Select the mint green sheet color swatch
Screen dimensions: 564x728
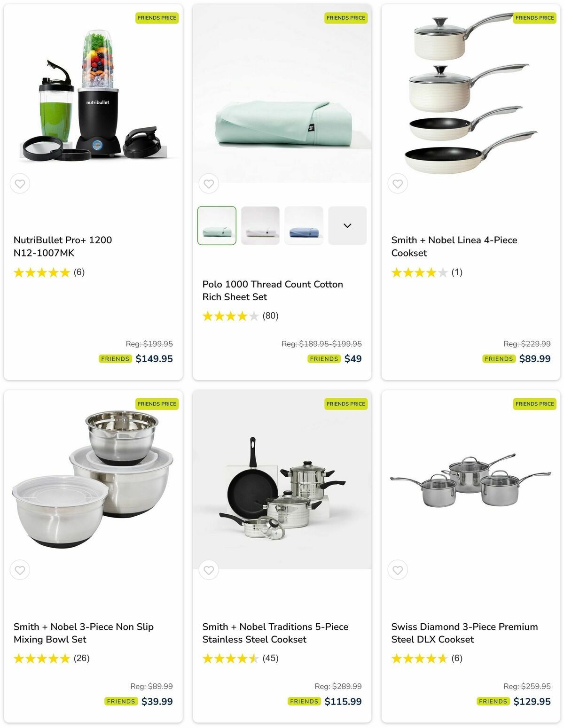pyautogui.click(x=217, y=225)
